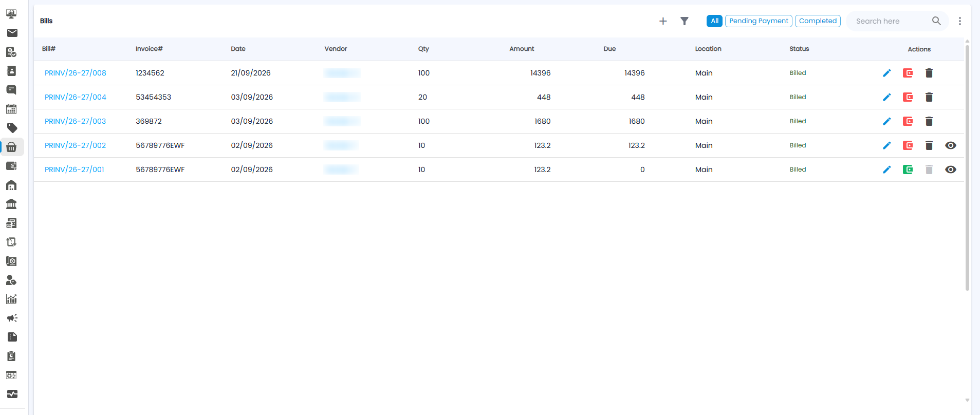This screenshot has width=980, height=415.
Task: Open bill link PRINV/26-27/001
Action: tap(75, 169)
